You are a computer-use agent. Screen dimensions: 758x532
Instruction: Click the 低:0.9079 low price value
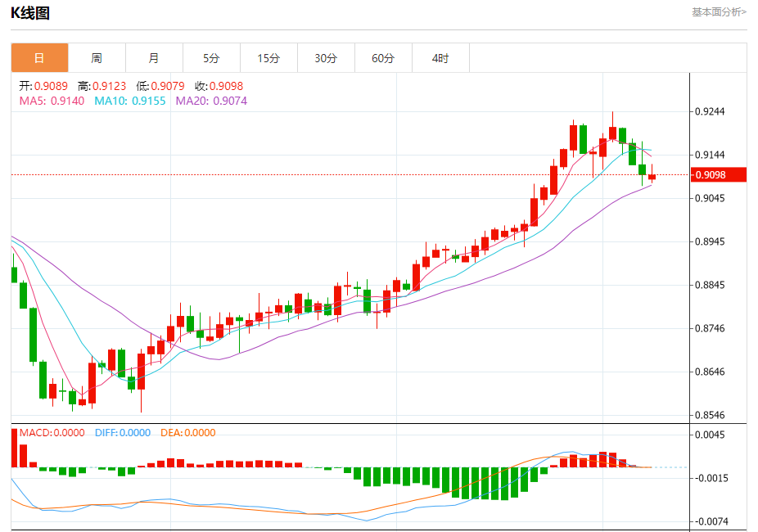(160, 86)
